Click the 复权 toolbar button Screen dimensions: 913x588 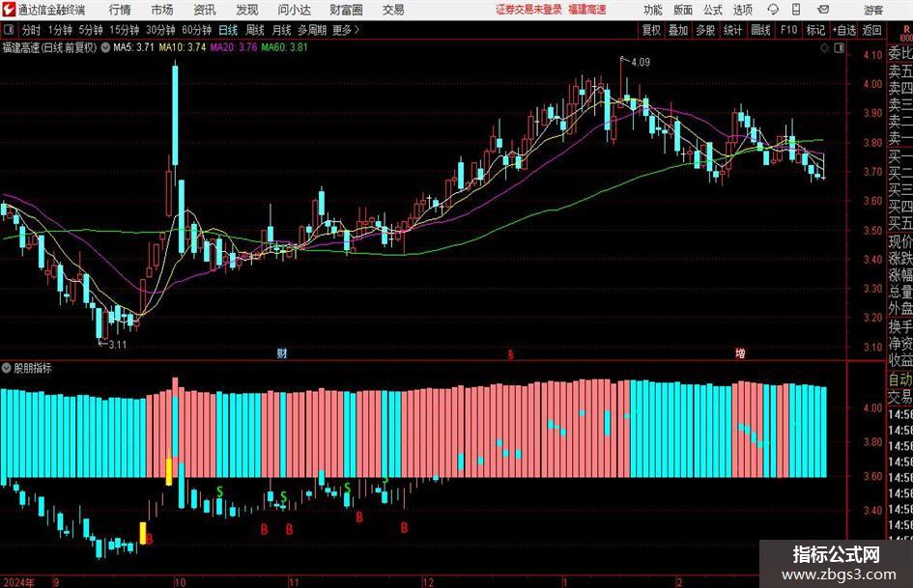[651, 30]
